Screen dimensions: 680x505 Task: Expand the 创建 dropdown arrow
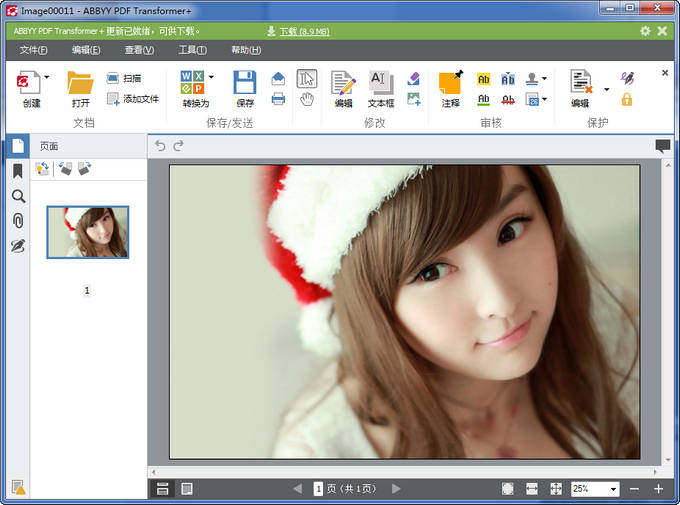coord(47,77)
